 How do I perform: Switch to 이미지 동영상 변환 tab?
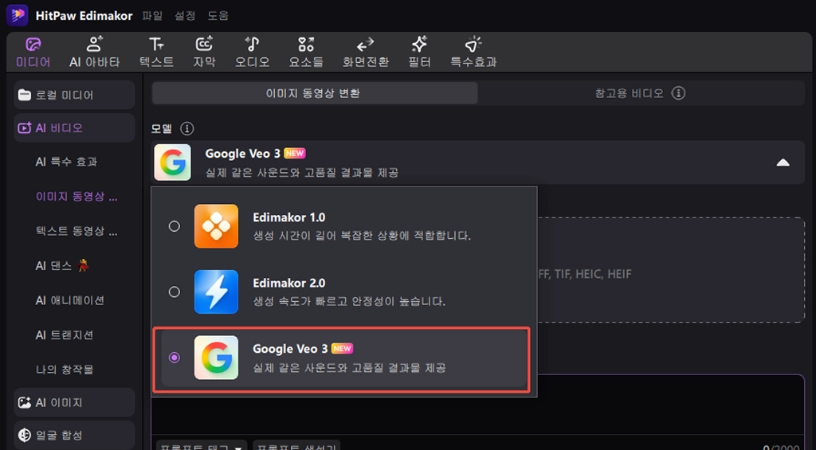315,93
